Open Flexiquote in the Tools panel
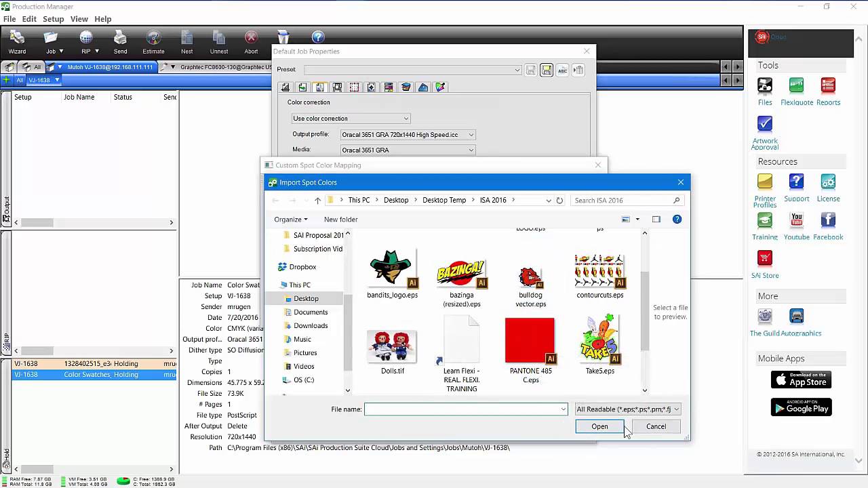The height and width of the screenshot is (488, 868). (797, 91)
